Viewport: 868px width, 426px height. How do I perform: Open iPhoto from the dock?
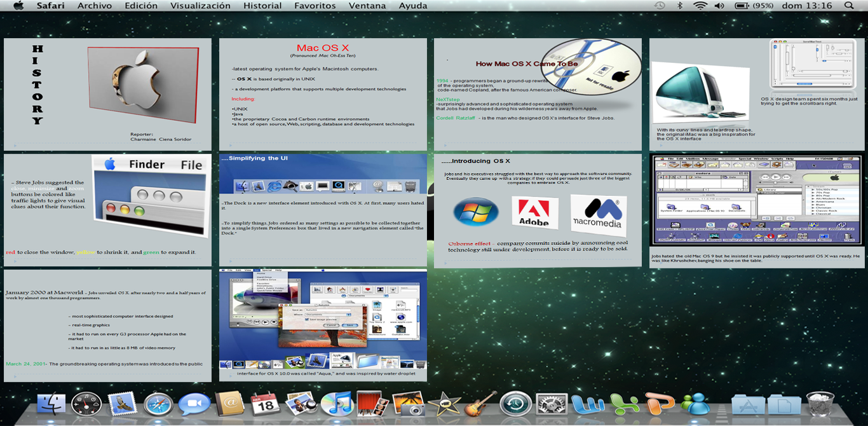tap(409, 404)
